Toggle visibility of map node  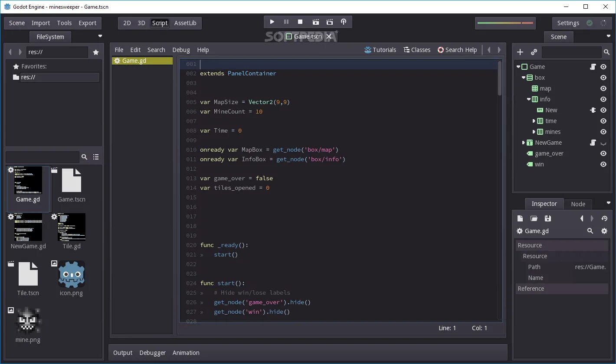click(603, 88)
